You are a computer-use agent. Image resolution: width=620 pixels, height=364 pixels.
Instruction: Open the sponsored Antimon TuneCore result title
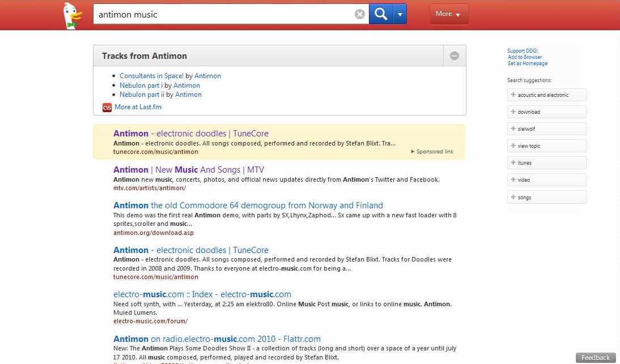pos(191,134)
